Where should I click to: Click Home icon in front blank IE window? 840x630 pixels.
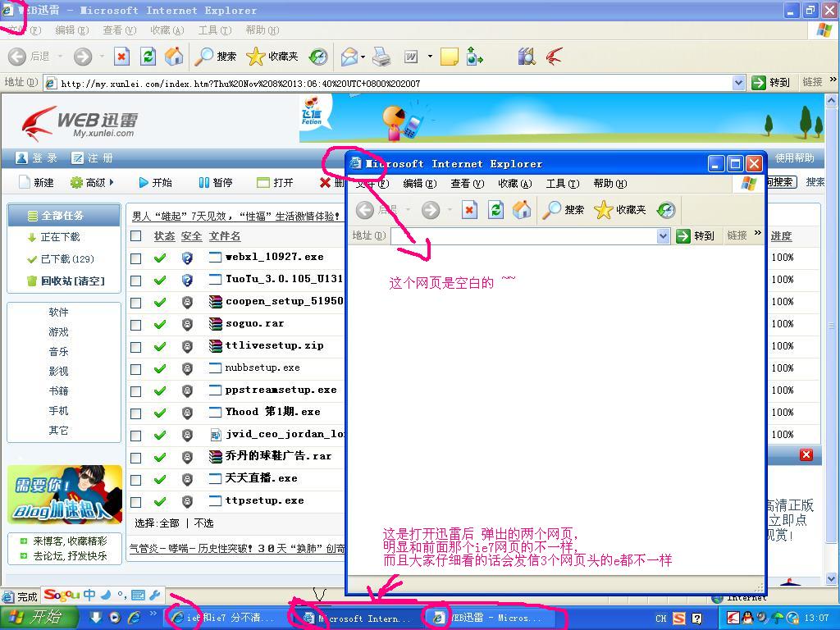521,209
